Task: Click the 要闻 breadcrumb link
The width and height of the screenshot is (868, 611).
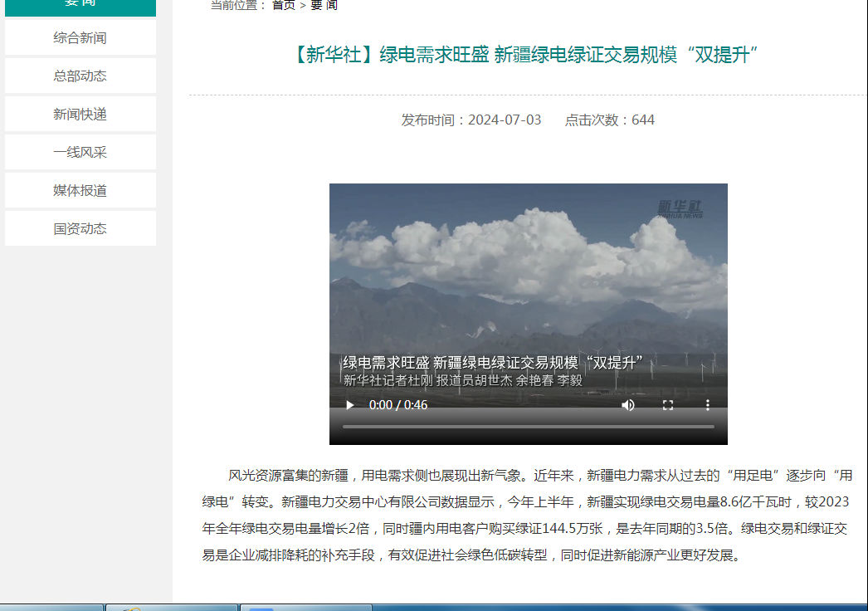Action: 324,6
